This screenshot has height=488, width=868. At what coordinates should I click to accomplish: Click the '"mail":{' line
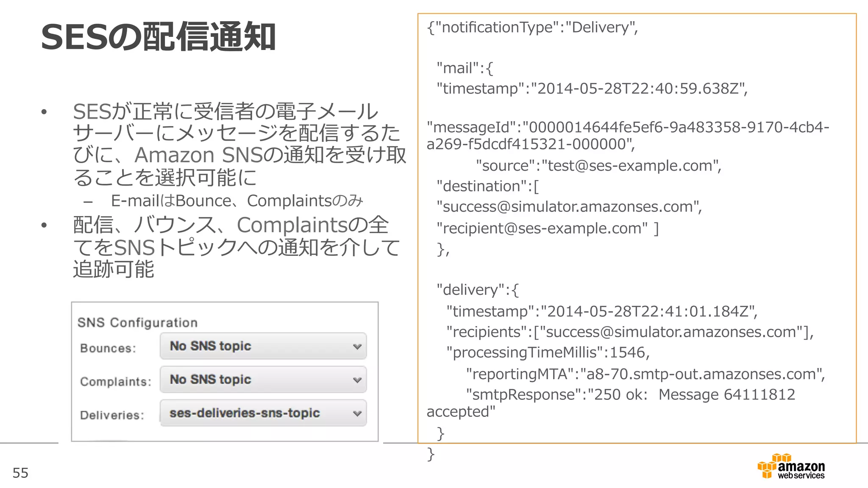click(465, 68)
